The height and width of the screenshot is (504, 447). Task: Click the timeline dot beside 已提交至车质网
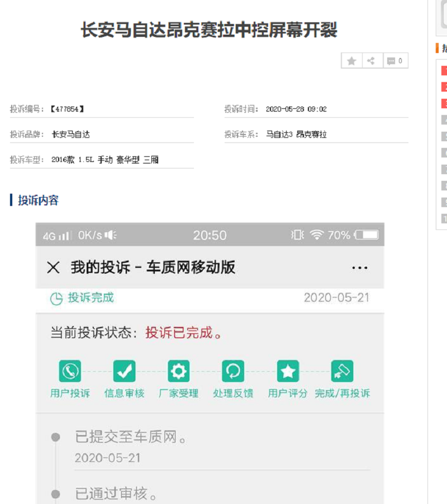(x=56, y=437)
